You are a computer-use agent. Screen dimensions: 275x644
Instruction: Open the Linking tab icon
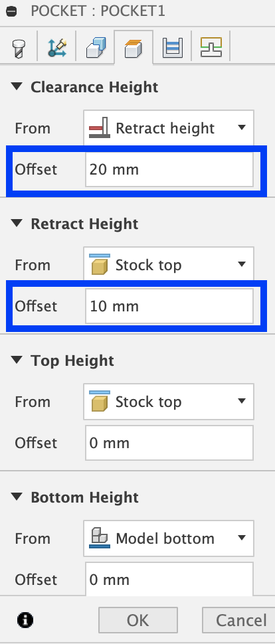click(x=211, y=47)
